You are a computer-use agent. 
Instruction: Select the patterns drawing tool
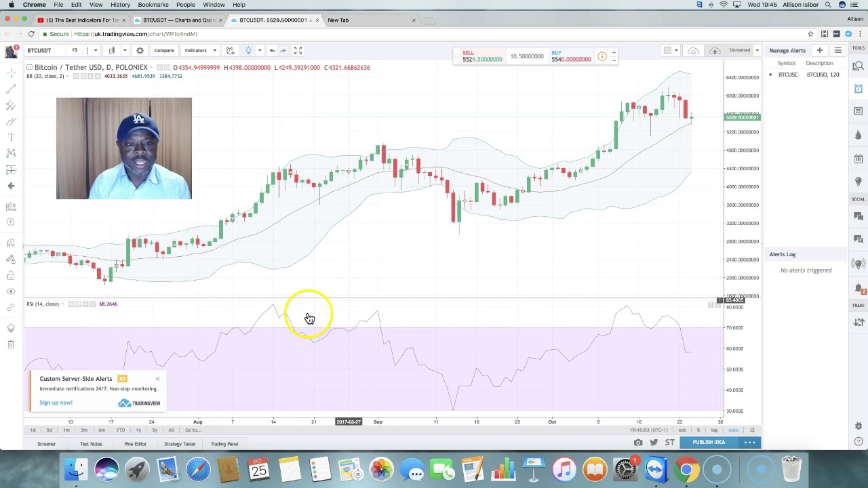11,153
